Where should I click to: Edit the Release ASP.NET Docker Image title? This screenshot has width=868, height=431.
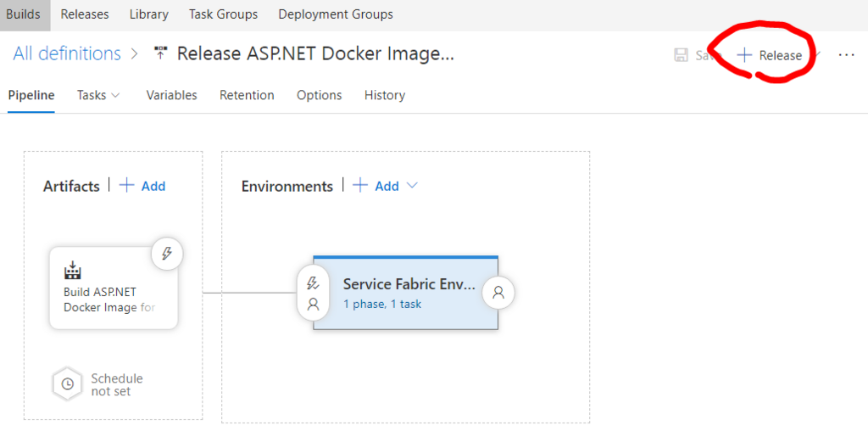[315, 53]
